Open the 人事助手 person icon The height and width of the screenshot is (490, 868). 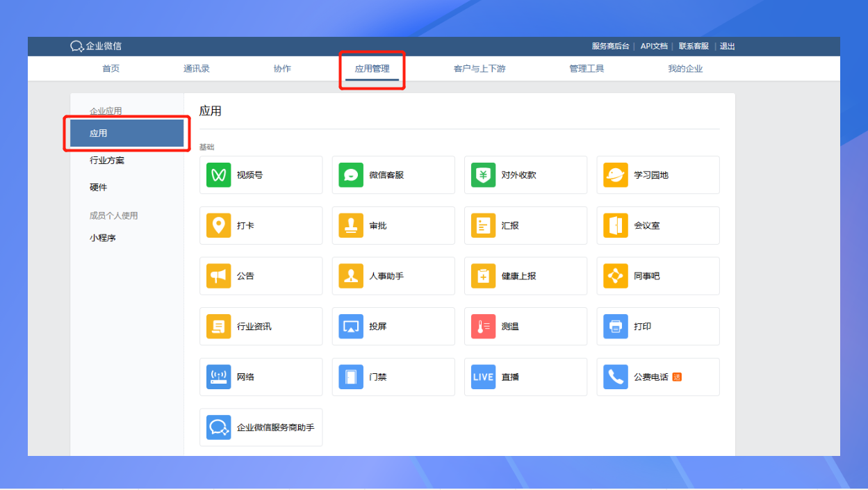[x=351, y=276]
